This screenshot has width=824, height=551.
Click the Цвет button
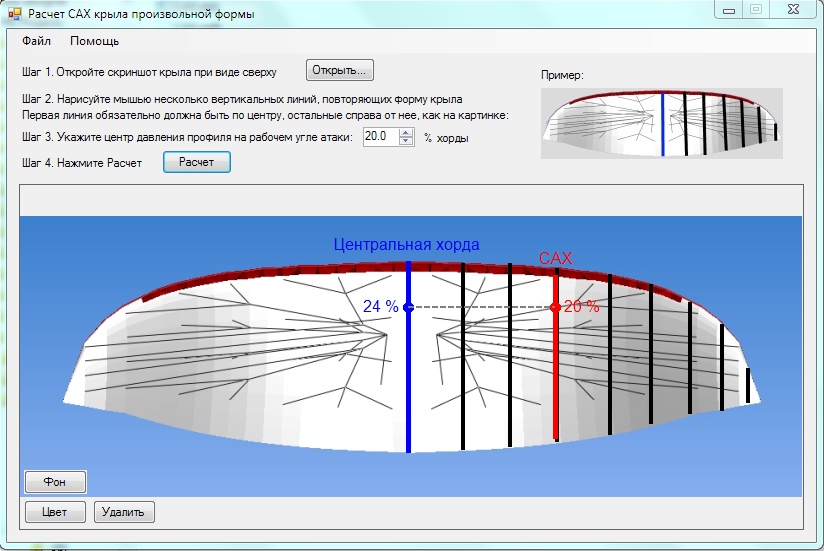[x=55, y=512]
